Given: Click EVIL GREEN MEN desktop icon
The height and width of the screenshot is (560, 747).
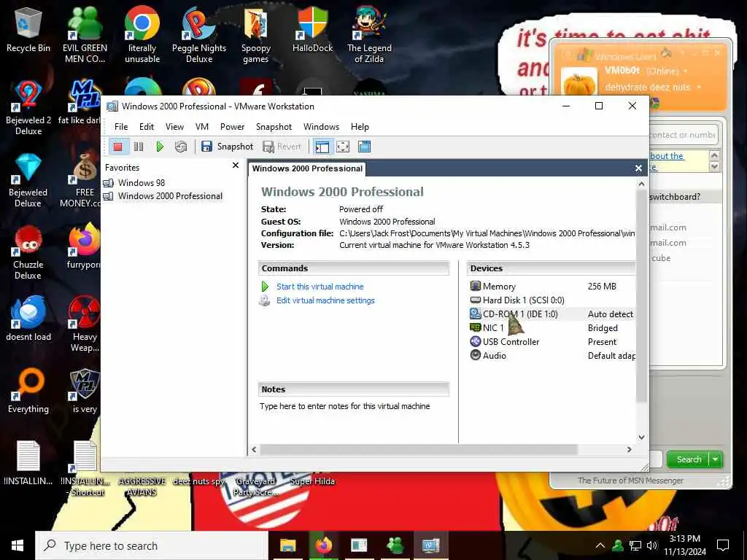Looking at the screenshot, I should tap(85, 35).
